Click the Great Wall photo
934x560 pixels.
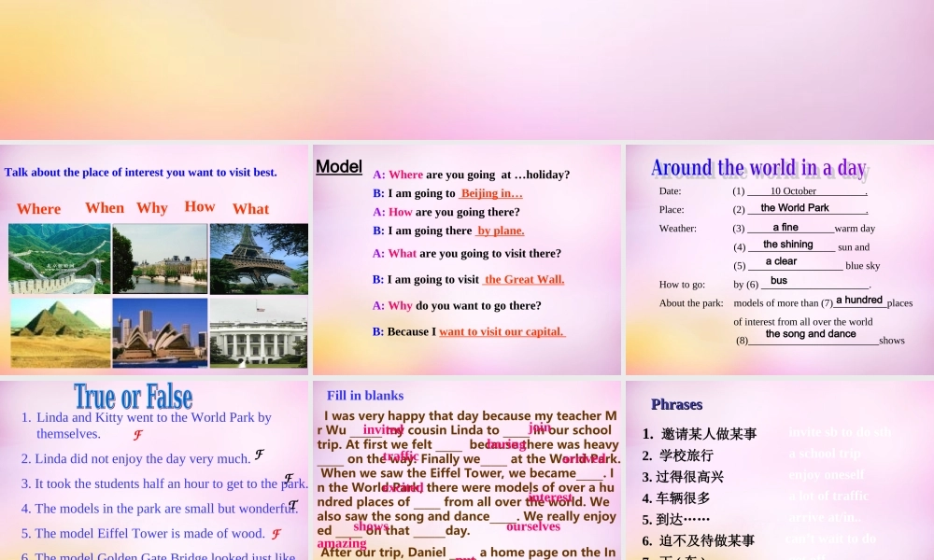59,259
